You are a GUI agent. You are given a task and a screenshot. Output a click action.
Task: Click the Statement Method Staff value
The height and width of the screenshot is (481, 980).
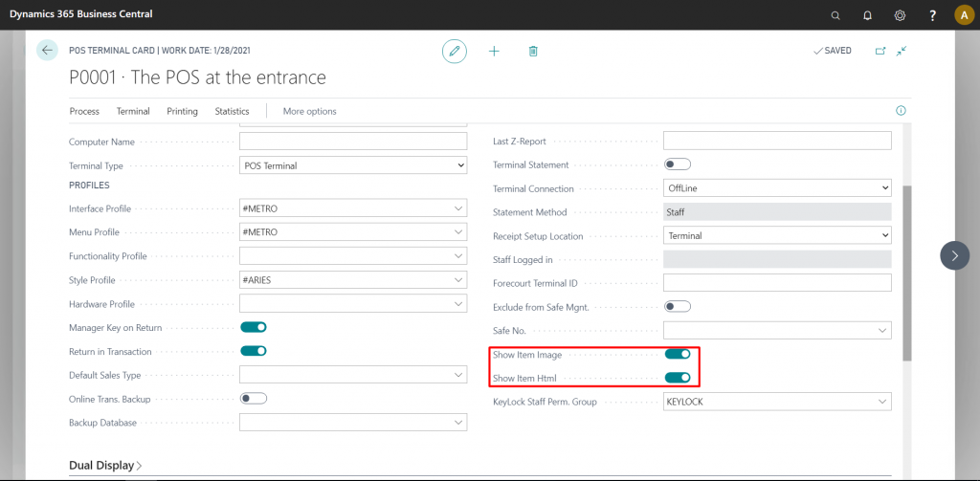tap(777, 211)
